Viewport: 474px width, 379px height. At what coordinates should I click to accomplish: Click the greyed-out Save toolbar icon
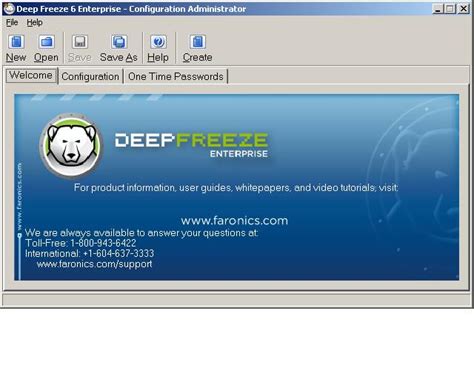click(80, 42)
